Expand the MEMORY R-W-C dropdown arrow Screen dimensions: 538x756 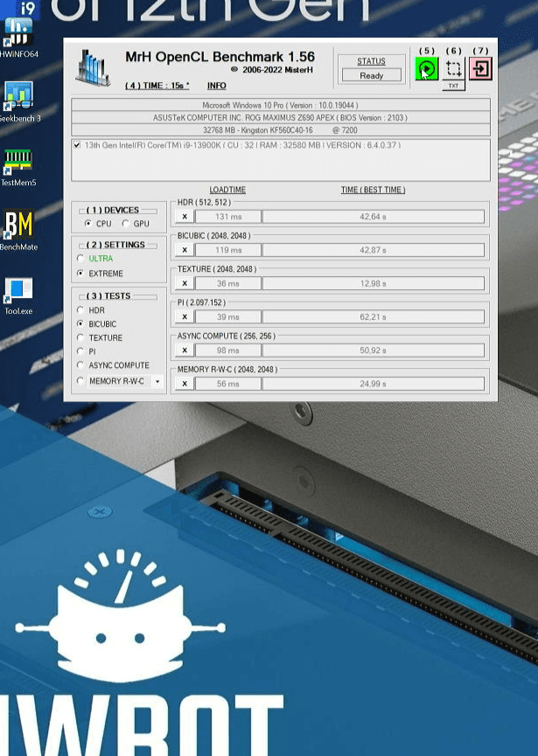[x=157, y=381]
